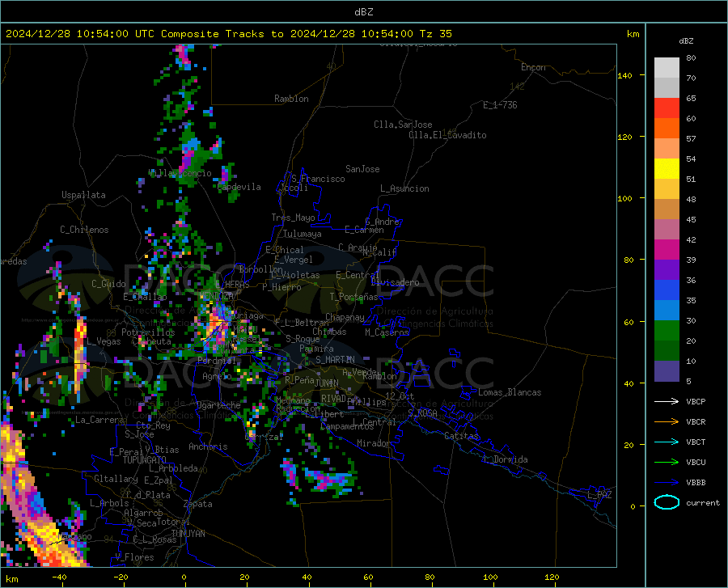The image size is (728, 588).
Task: Select the light gray swatch between 80 and 70
Action: 667,68
